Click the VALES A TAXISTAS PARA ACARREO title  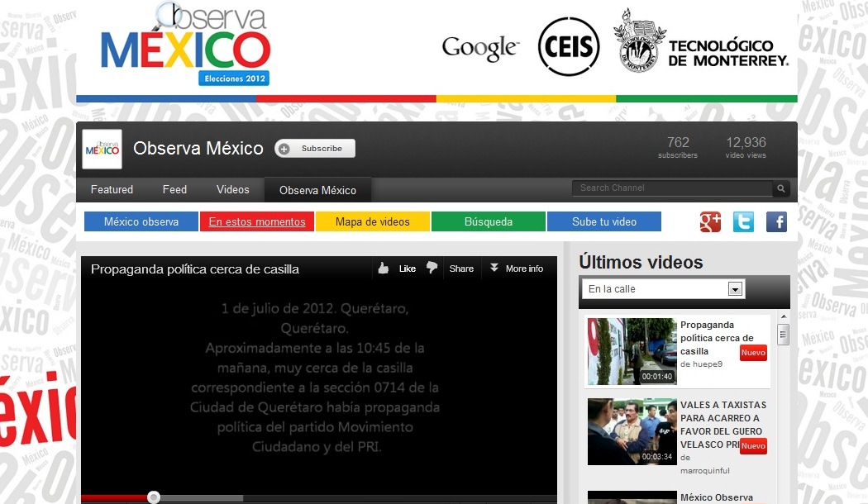click(723, 425)
